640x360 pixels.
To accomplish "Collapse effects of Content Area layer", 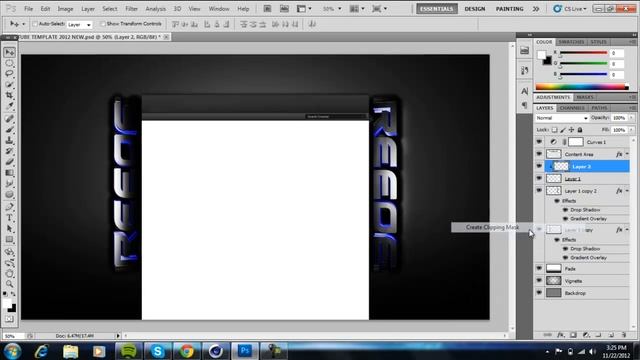I will pos(627,154).
